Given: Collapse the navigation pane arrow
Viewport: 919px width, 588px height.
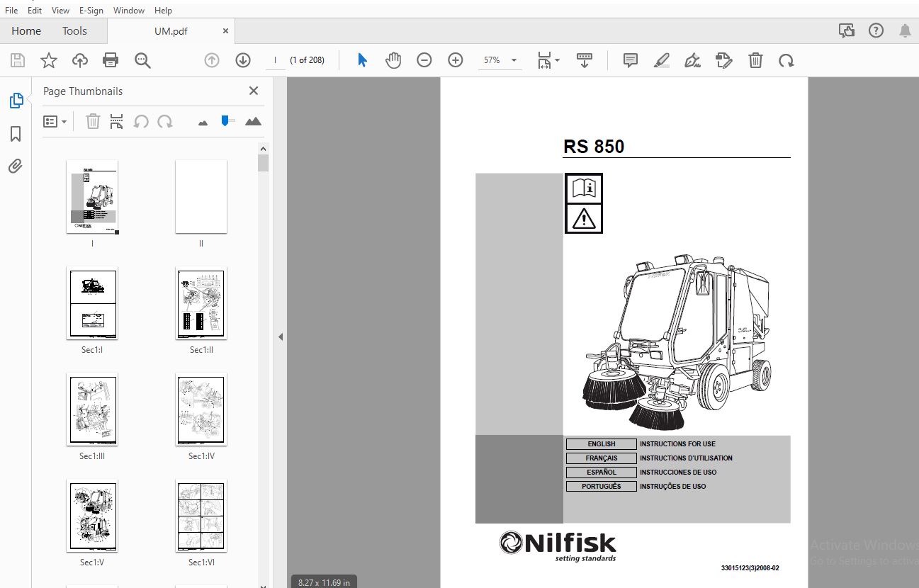Looking at the screenshot, I should [x=281, y=337].
